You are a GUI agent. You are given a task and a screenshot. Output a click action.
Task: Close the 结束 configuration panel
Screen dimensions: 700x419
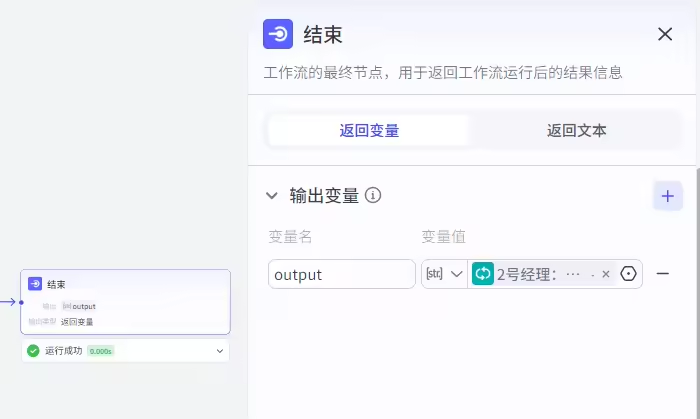point(665,34)
